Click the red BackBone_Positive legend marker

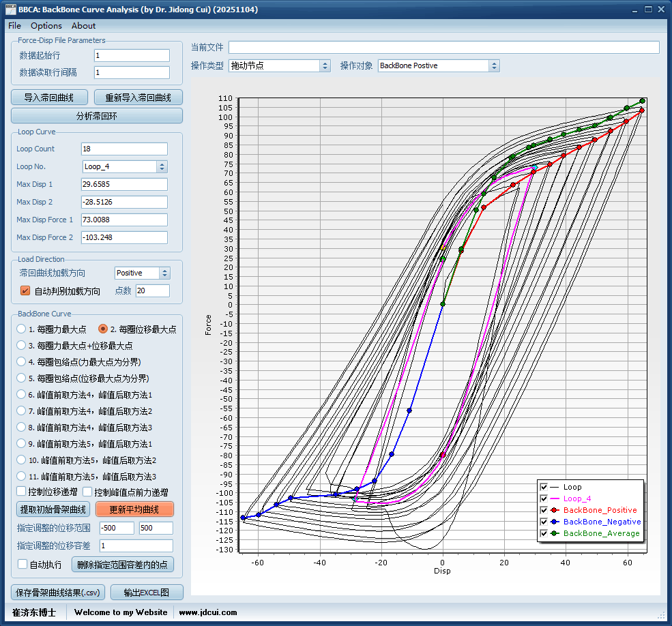click(554, 510)
